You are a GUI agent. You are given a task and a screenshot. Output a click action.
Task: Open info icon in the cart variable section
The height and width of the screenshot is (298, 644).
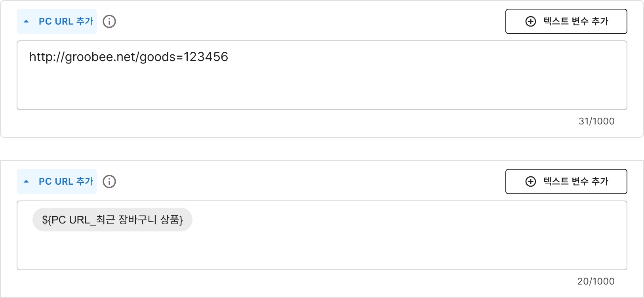[x=109, y=181]
